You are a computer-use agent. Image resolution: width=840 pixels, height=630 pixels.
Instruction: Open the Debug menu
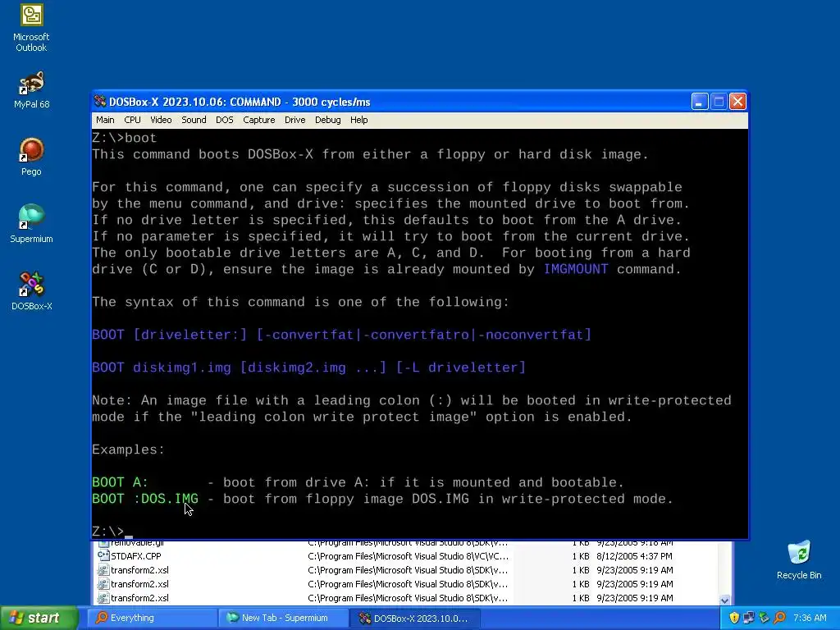click(x=328, y=120)
